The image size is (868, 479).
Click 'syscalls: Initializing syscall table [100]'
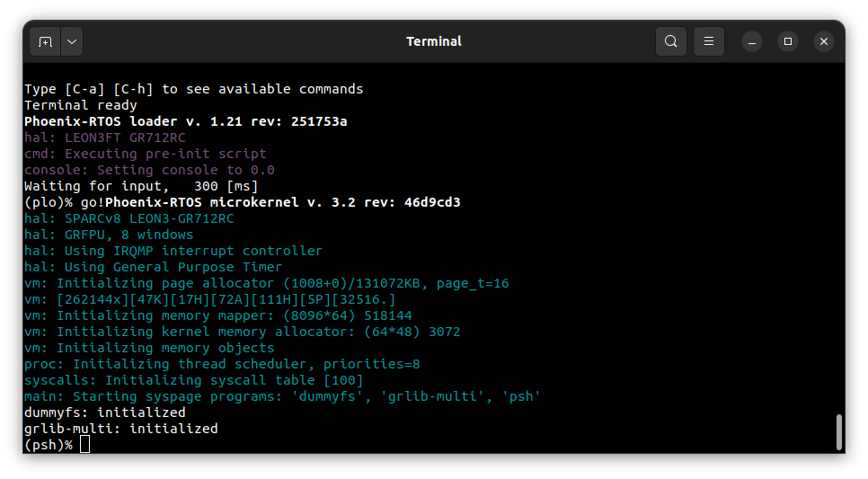194,380
